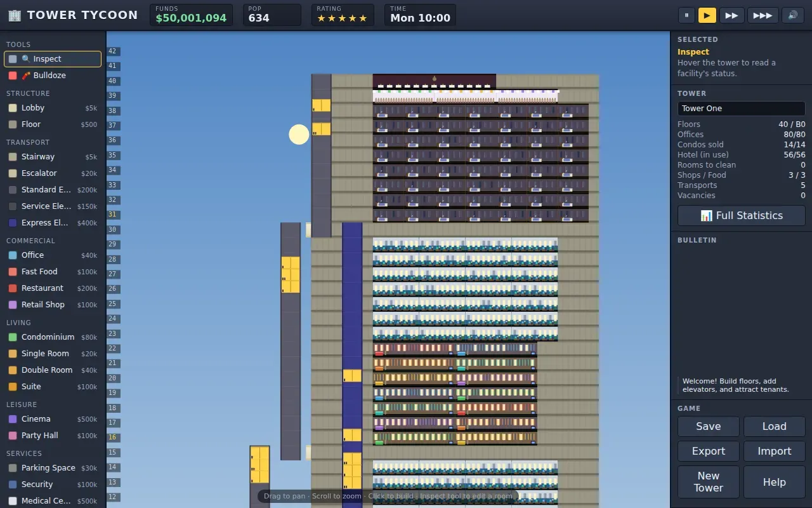Screen dimensions: 812x508
Task: Set game speed to double fast-forward
Action: pyautogui.click(x=731, y=15)
